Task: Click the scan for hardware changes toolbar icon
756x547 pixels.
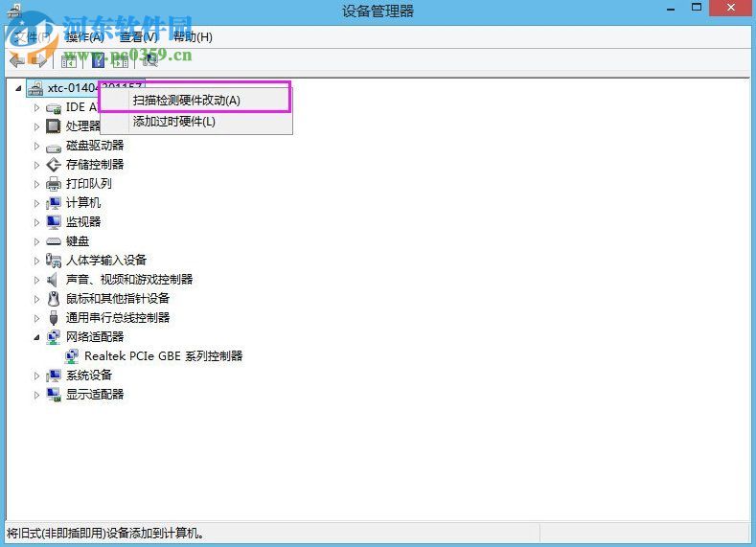Action: pyautogui.click(x=150, y=60)
